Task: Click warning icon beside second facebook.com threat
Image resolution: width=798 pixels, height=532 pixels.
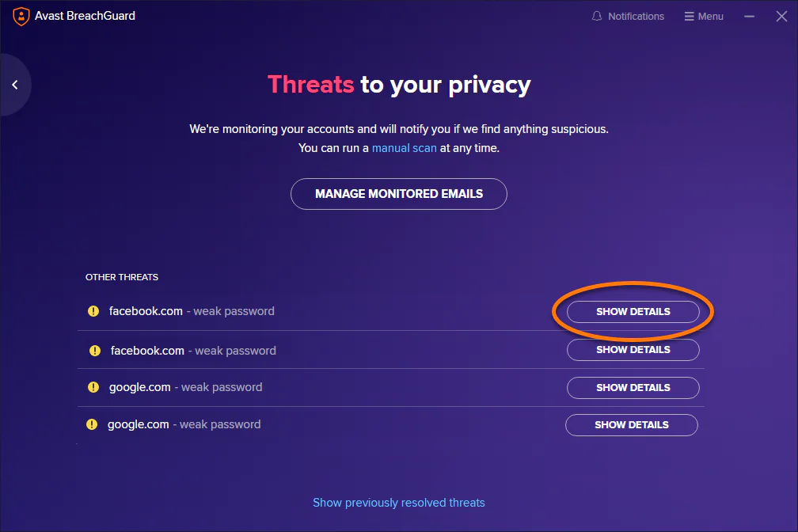Action: [x=95, y=350]
